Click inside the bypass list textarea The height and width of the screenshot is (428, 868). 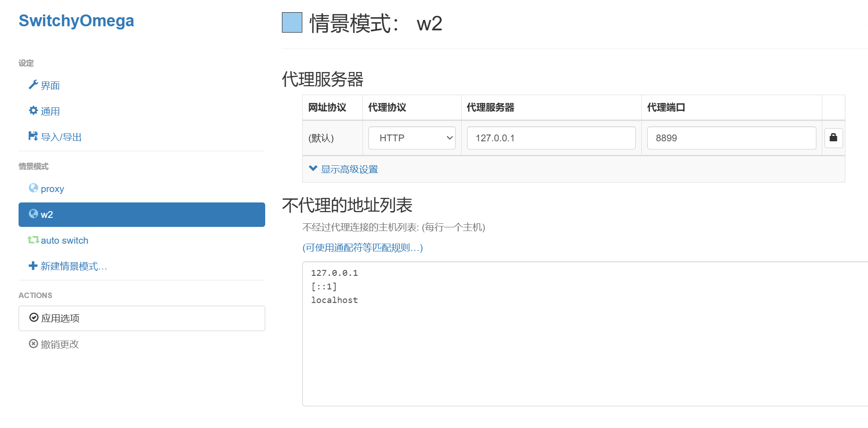tap(585, 334)
